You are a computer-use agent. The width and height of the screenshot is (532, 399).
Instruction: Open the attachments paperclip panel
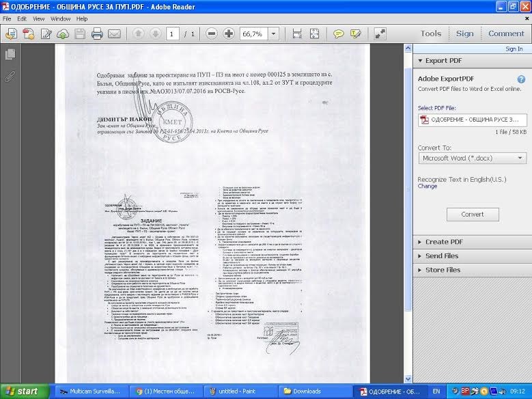tap(10, 76)
